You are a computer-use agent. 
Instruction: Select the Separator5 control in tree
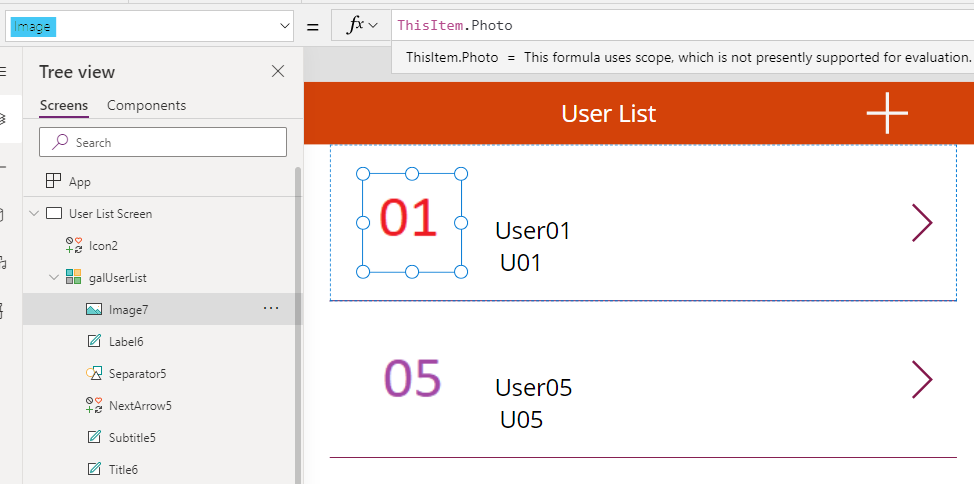pos(137,373)
